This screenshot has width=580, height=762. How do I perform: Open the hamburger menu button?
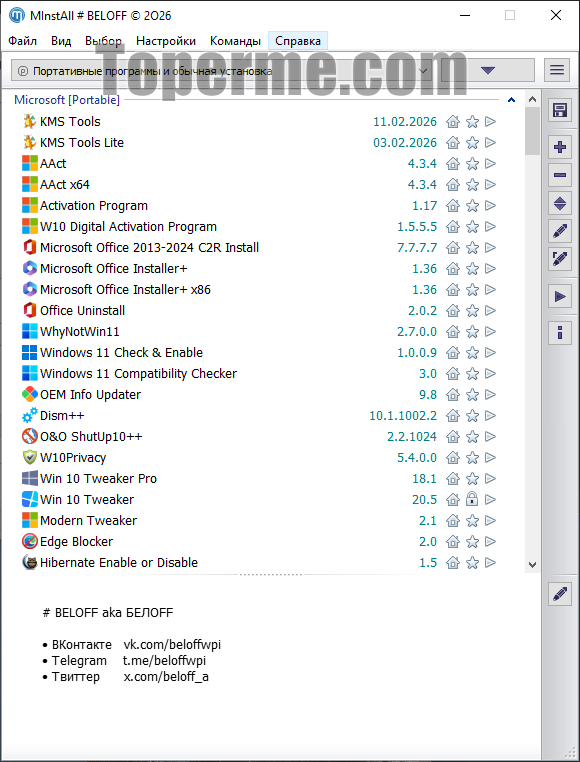click(557, 70)
